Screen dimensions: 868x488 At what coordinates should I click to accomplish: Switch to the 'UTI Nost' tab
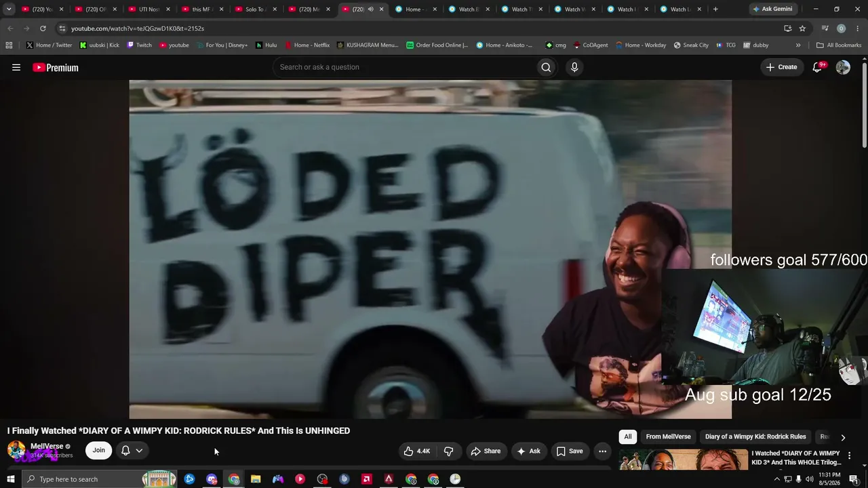click(149, 9)
